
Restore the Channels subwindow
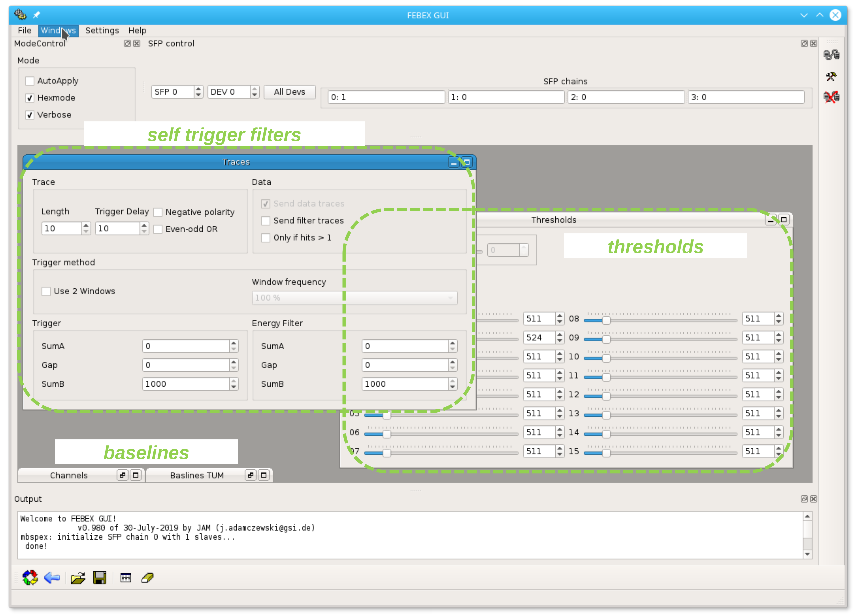click(x=123, y=475)
